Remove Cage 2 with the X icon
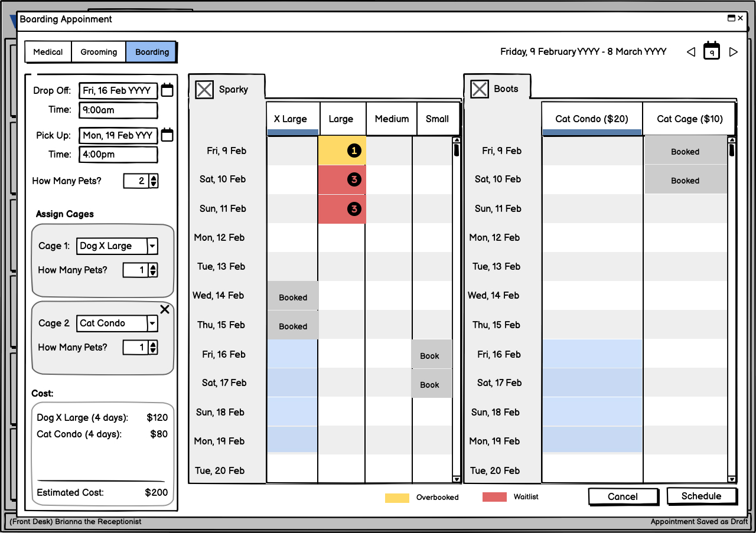Viewport: 756px width, 533px height. (x=165, y=309)
